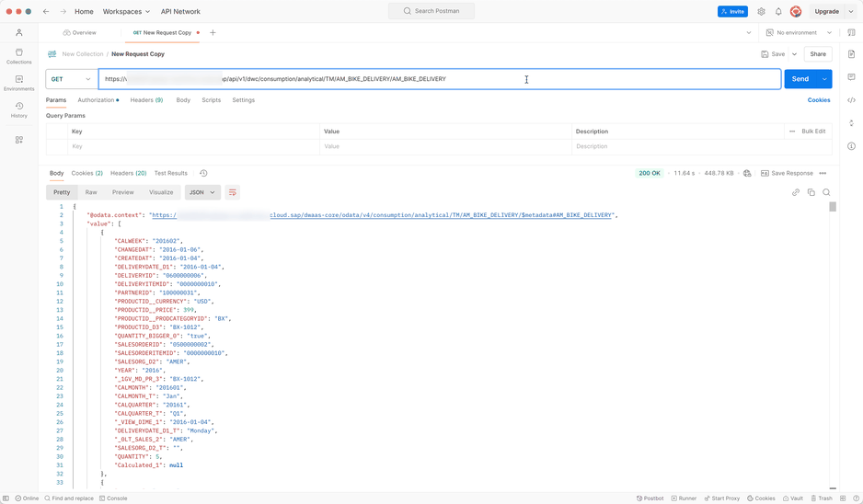Open the @odata.context URL link
Viewport: 863px width, 504px height.
pos(382,215)
